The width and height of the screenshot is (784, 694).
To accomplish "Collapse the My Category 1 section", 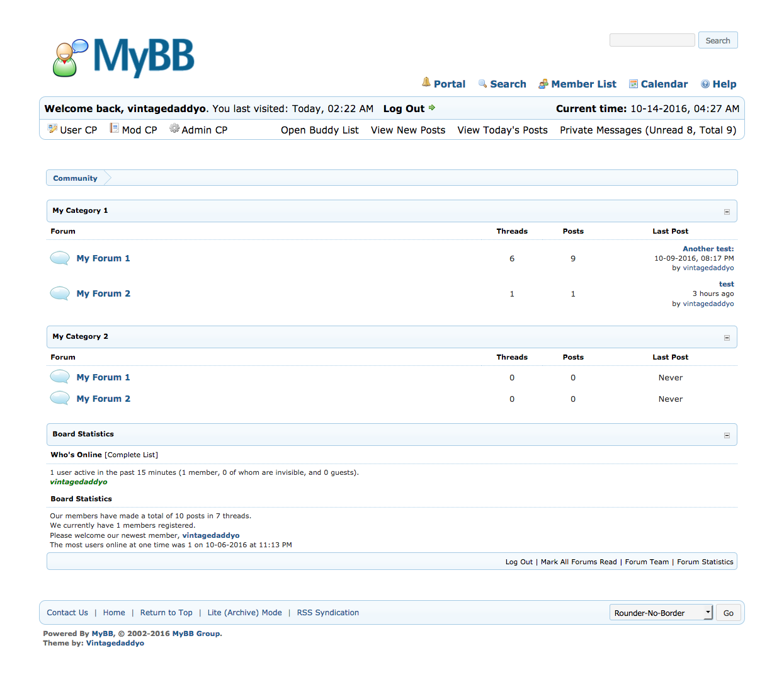I will (x=727, y=212).
